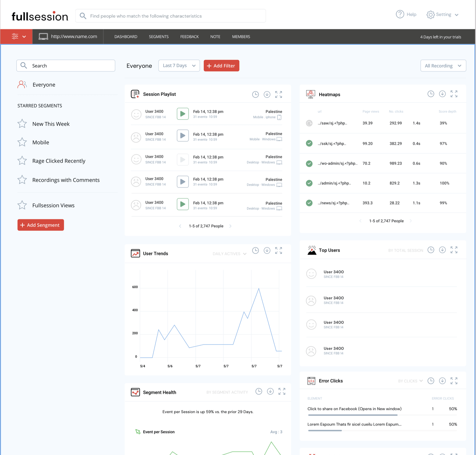The width and height of the screenshot is (476, 455).
Task: Download the Heatmaps data
Action: click(442, 94)
